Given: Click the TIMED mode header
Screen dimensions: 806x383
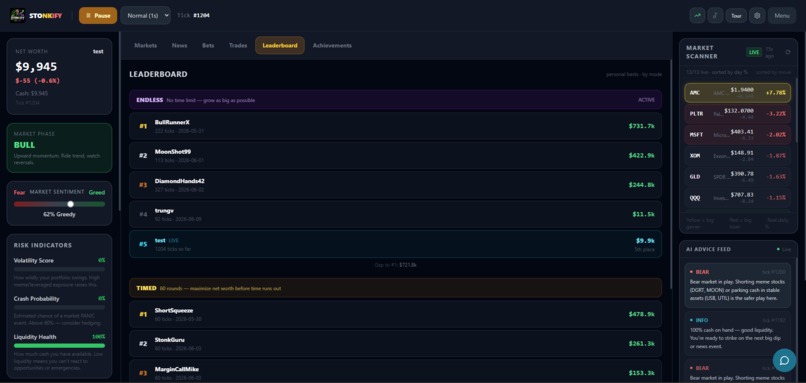Looking at the screenshot, I should tap(395, 288).
